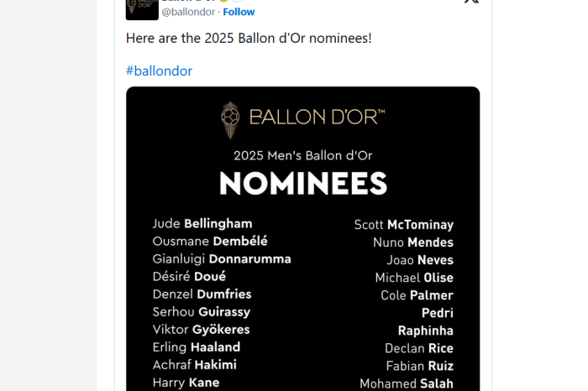This screenshot has width=588, height=391.
Task: Click the gold verified badge
Action: [224, 1]
